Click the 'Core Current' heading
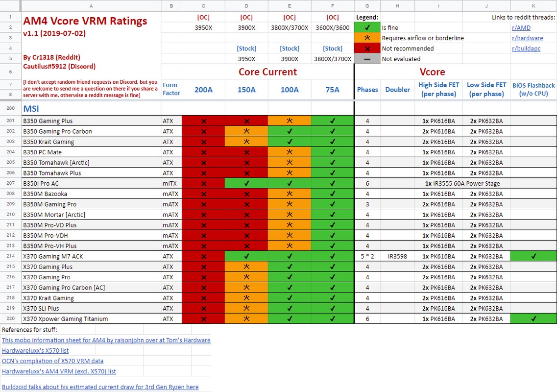Viewport: 557px width, 392px height. click(268, 72)
